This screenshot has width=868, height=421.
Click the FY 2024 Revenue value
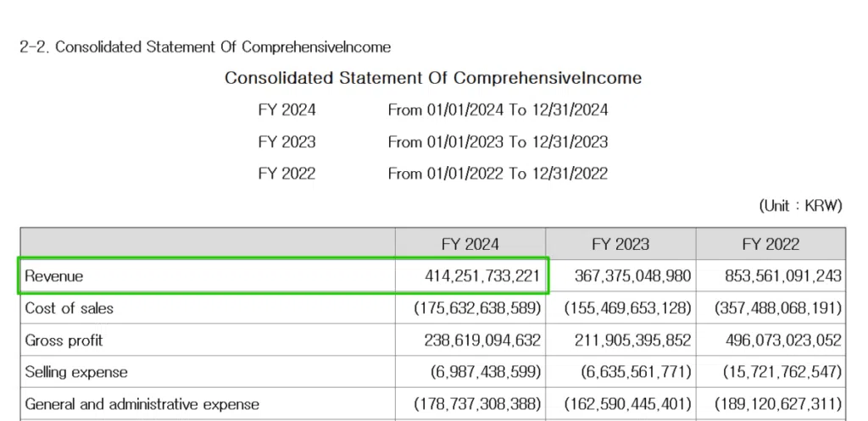[x=481, y=276]
